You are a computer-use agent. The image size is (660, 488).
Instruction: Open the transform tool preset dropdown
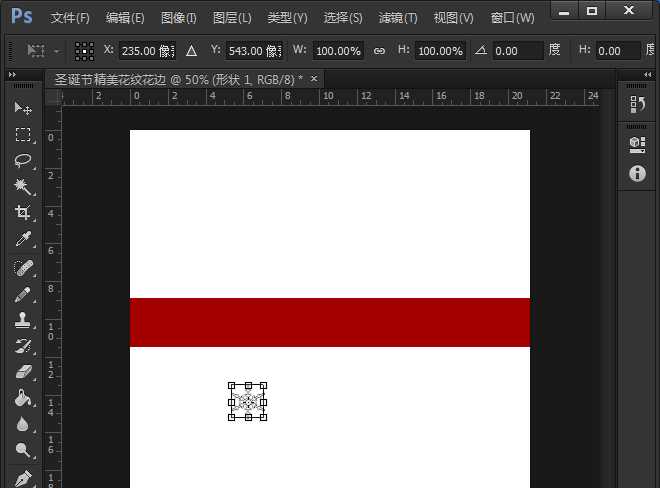(x=45, y=50)
